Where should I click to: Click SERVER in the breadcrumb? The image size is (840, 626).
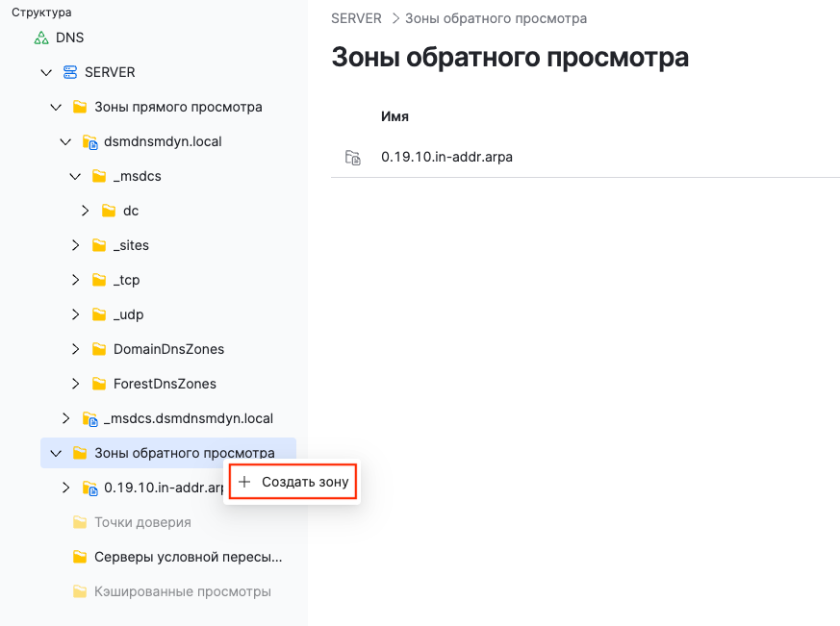tap(356, 18)
